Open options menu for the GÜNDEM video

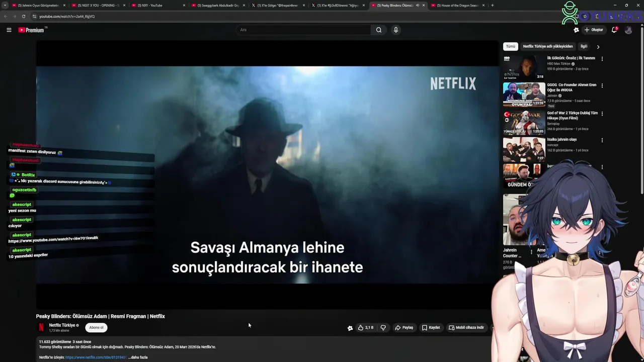click(x=602, y=167)
